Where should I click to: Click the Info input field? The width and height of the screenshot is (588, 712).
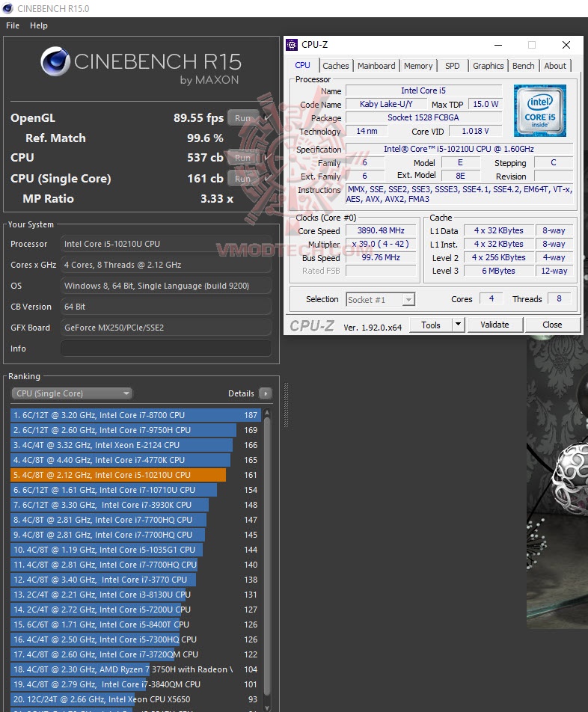pyautogui.click(x=166, y=349)
